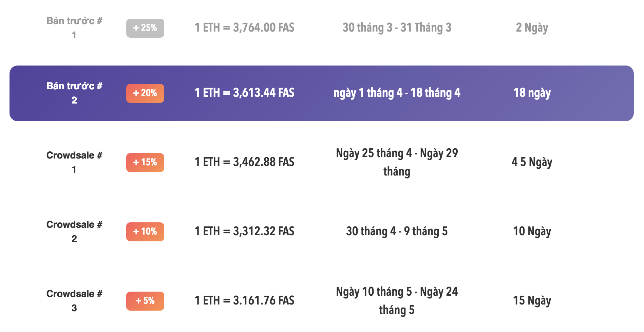Click the rate 1 ETH = 3,462.88 FAS
The image size is (644, 332).
(245, 162)
